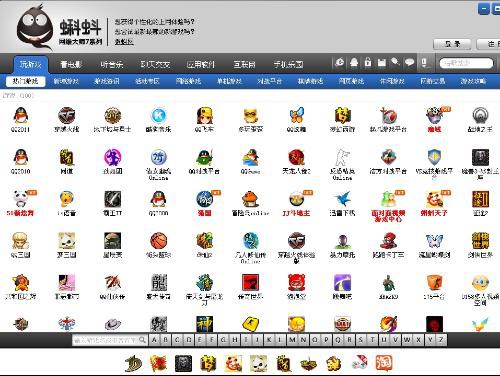Open the 淘 shopping icon in bottom dock
The height and width of the screenshot is (376, 500).
pos(384,363)
